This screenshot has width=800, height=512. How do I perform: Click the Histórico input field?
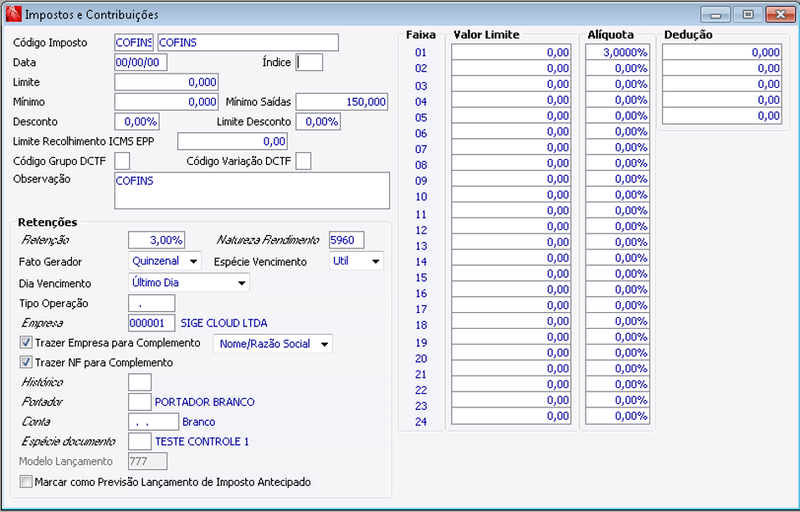[x=140, y=382]
